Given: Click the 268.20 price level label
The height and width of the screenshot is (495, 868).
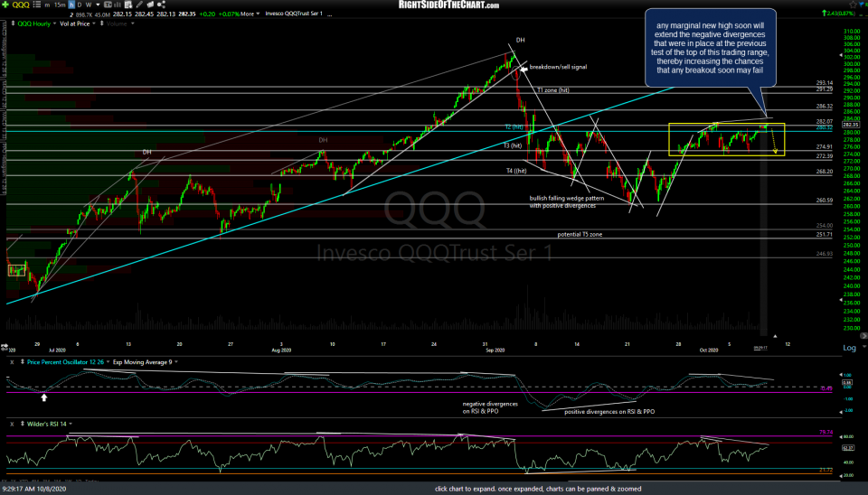Looking at the screenshot, I should (x=825, y=172).
